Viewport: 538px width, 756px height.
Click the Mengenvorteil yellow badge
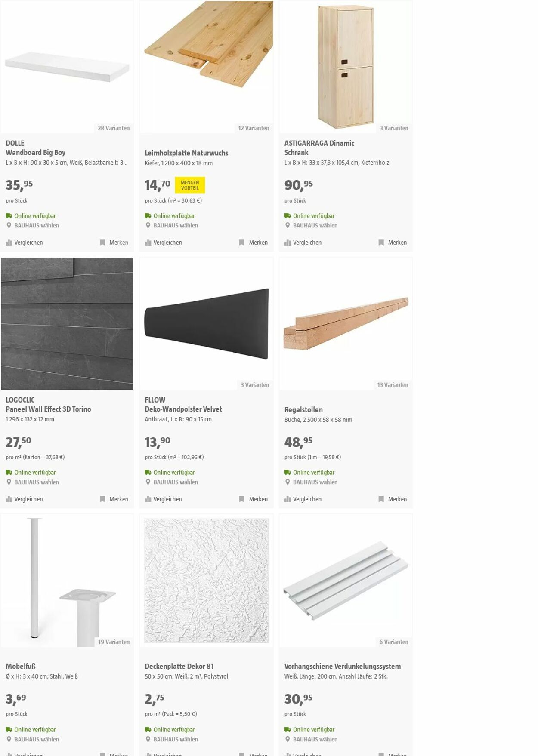click(x=190, y=185)
